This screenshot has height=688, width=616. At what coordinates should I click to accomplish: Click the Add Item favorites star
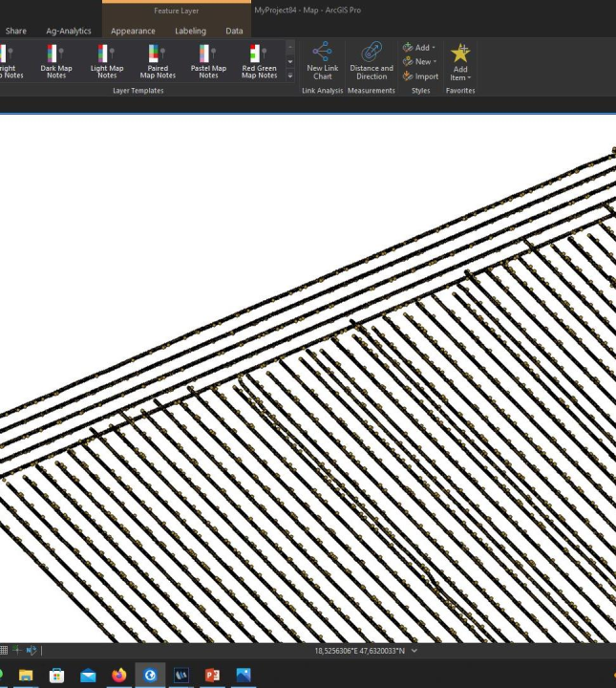click(460, 60)
